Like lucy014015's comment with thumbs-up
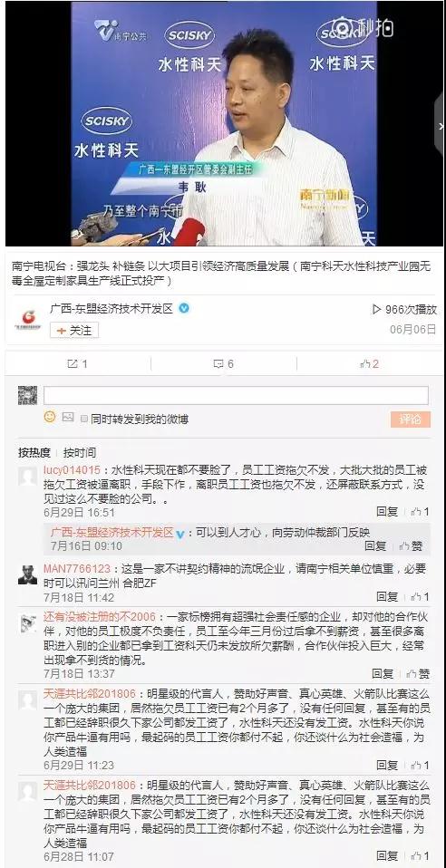 [x=417, y=512]
